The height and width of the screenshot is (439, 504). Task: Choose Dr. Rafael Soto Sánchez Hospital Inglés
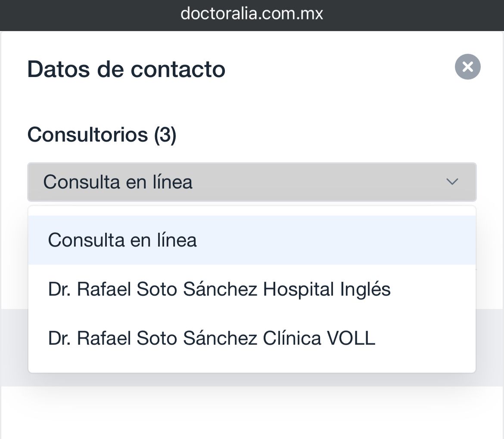click(219, 289)
